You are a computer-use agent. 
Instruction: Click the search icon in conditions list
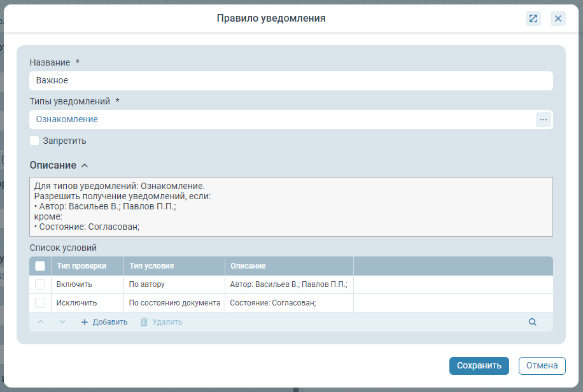click(533, 322)
